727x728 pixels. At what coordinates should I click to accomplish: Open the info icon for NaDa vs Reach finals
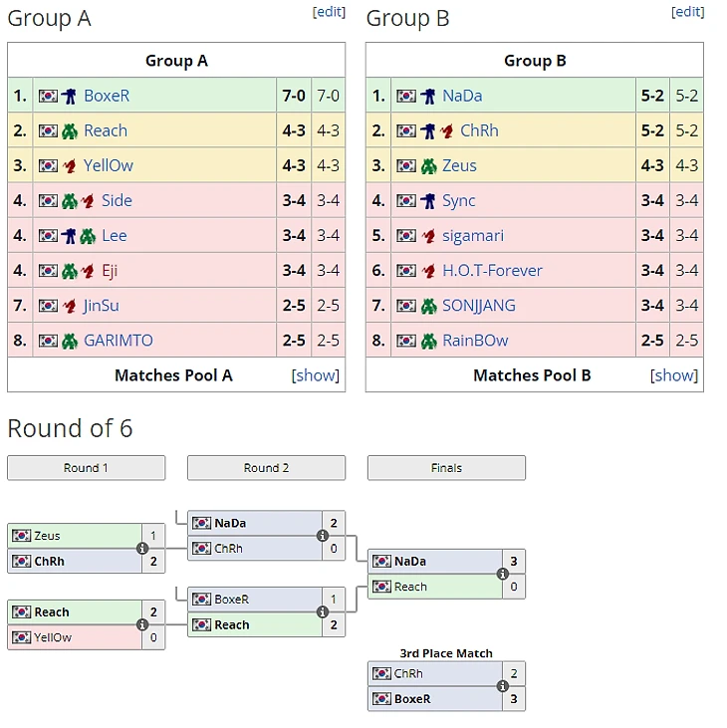503,574
